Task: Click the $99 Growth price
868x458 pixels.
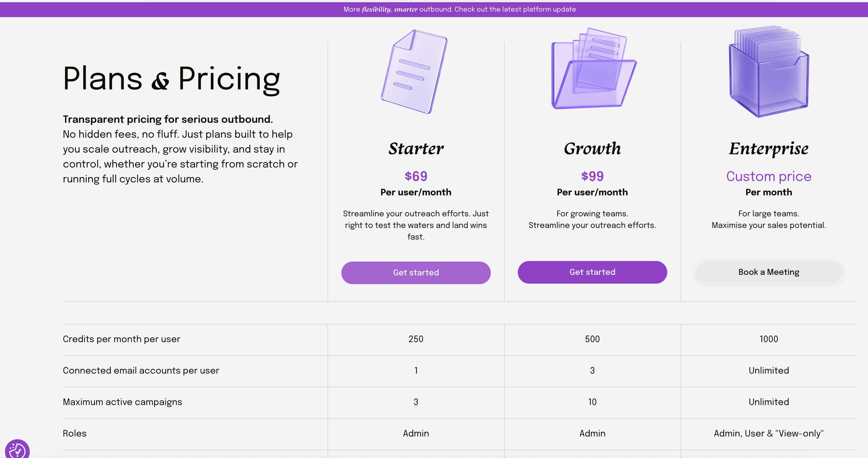Action: coord(592,176)
